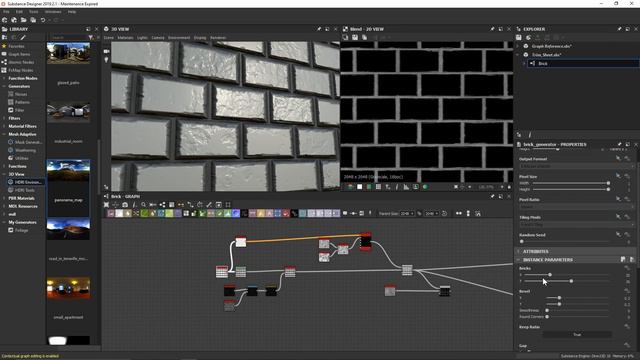The width and height of the screenshot is (640, 360).
Task: Select Graph Reference.sbs in Explorer
Action: point(551,46)
